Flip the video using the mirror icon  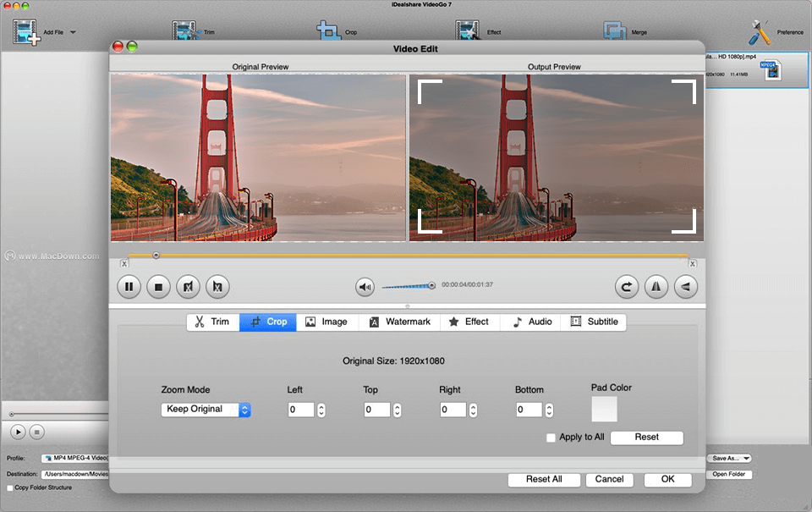click(x=656, y=286)
